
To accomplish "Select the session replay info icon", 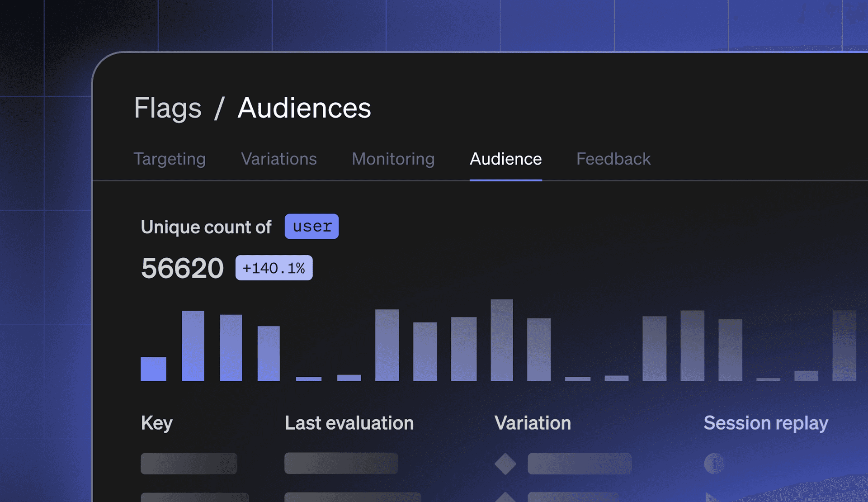I will (714, 463).
